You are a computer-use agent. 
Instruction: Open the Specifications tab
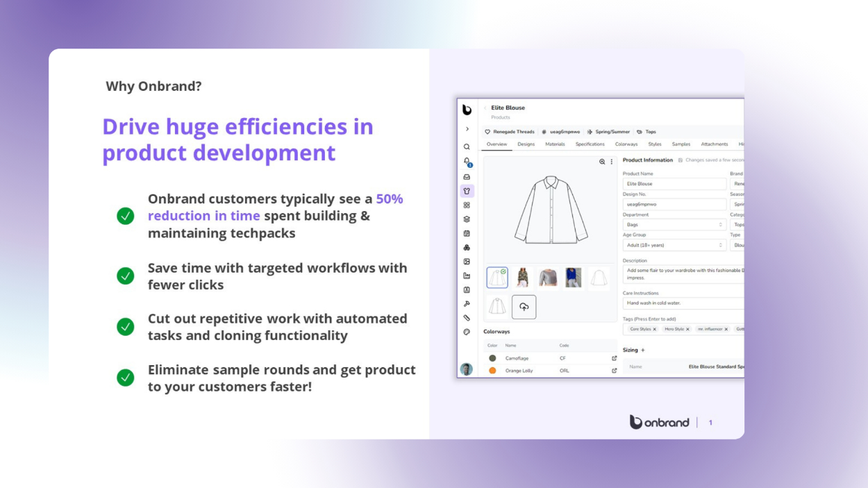click(x=590, y=144)
